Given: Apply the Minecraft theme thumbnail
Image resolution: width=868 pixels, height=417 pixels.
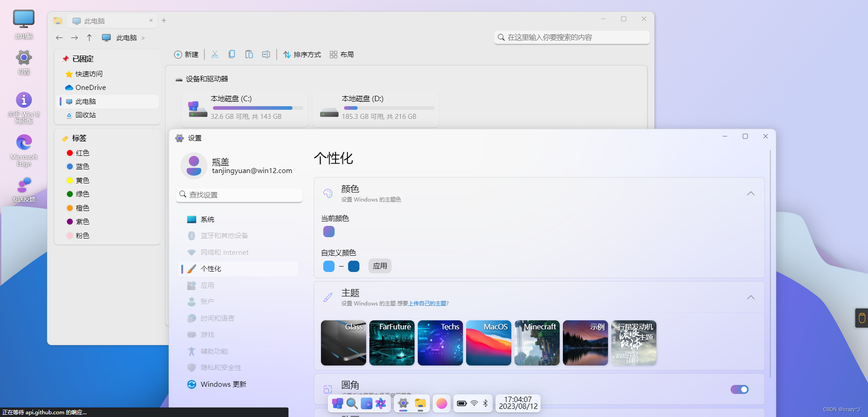Looking at the screenshot, I should [x=537, y=343].
